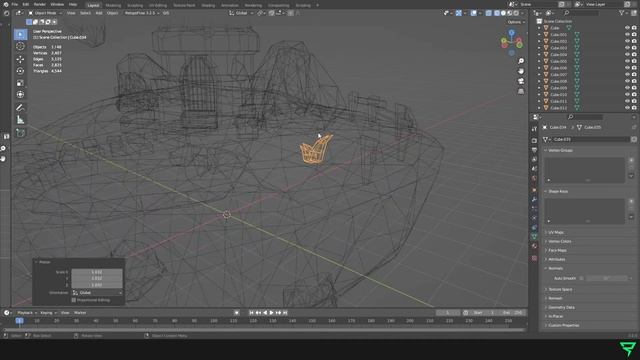Hide Cube in viewport via eye icon

[x=627, y=28]
